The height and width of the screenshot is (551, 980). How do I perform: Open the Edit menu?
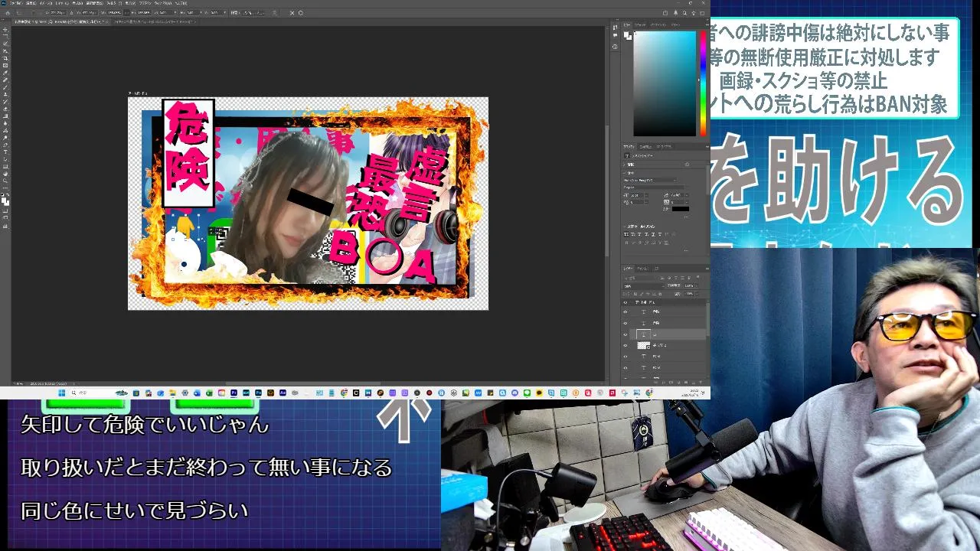click(31, 3)
